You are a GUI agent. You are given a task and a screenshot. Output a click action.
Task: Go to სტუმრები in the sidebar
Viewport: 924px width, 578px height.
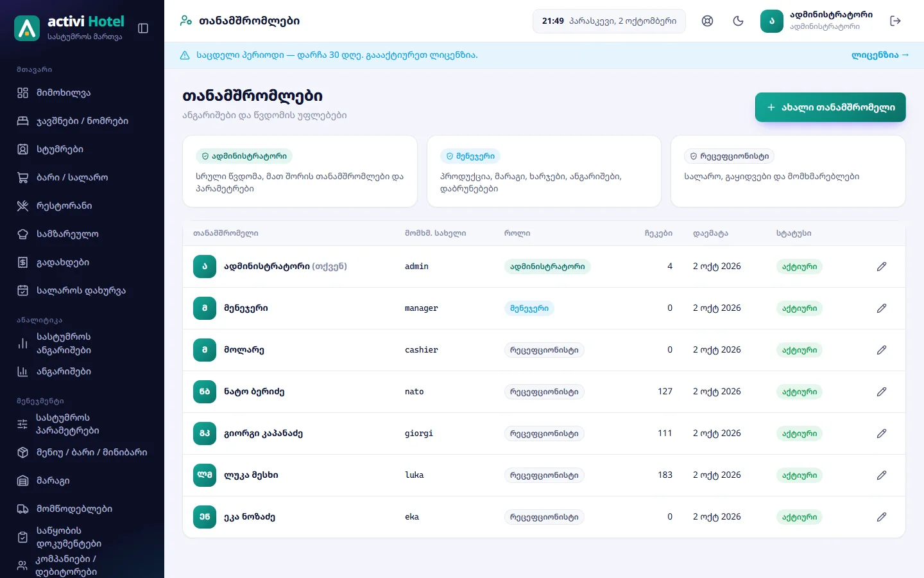tap(82, 149)
